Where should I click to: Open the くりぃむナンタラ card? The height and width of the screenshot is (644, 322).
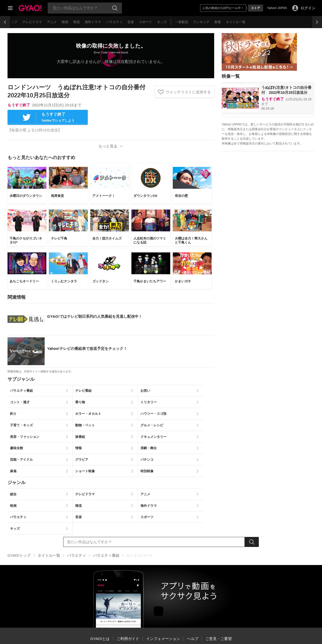(68, 269)
